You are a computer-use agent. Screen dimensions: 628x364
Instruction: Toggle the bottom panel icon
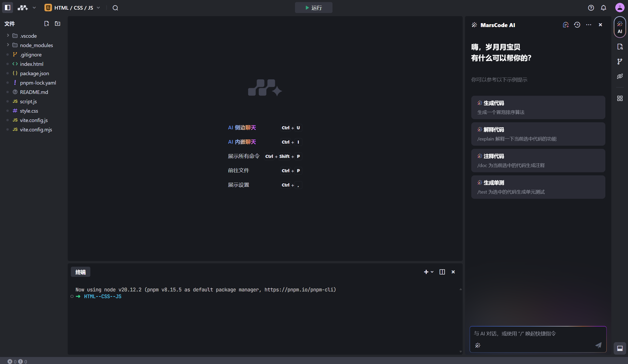[x=620, y=348]
